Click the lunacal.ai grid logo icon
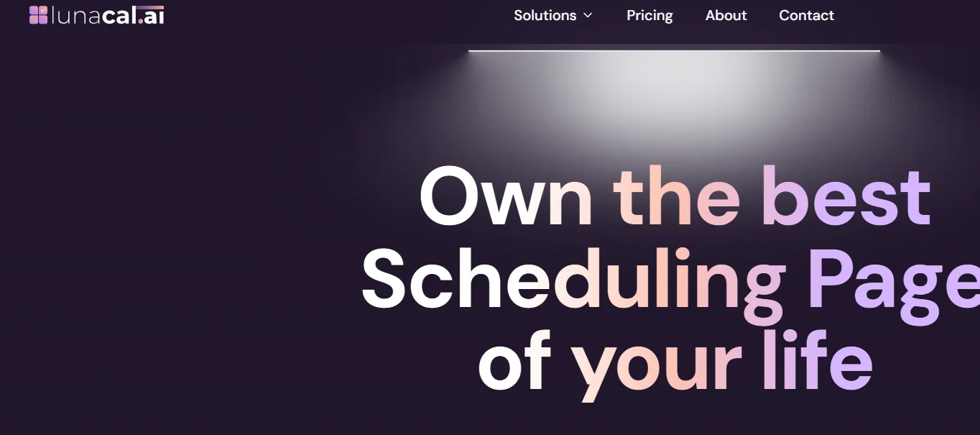The image size is (980, 435). [x=38, y=15]
